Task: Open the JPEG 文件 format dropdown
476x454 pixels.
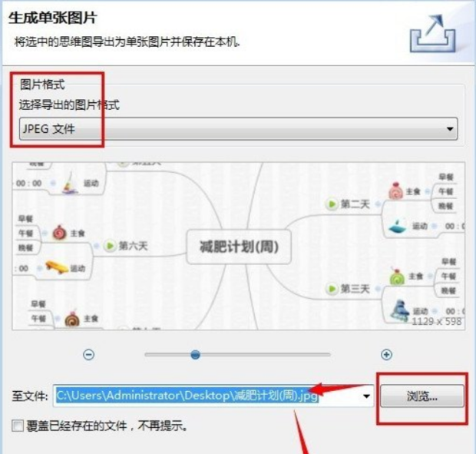Action: [x=238, y=129]
